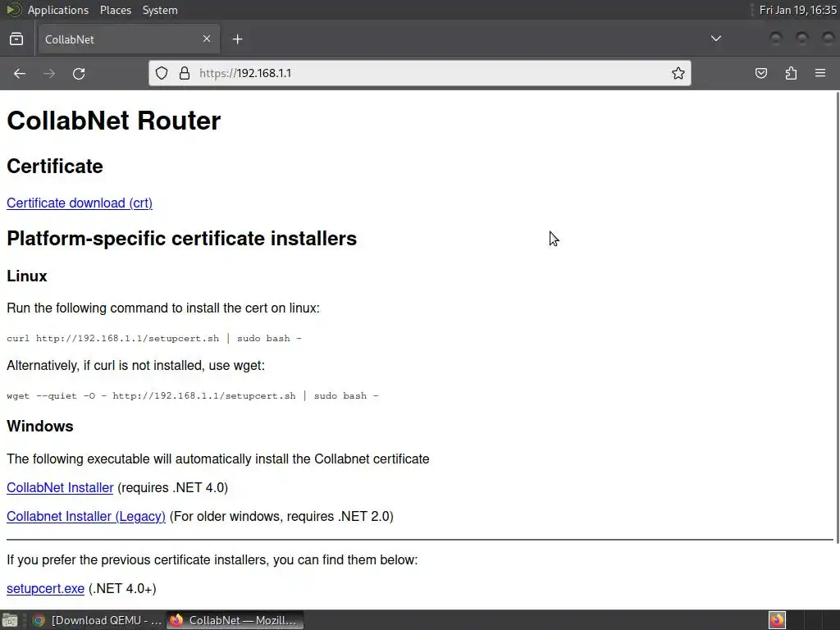Open the Firefox View tab icon

[x=16, y=39]
